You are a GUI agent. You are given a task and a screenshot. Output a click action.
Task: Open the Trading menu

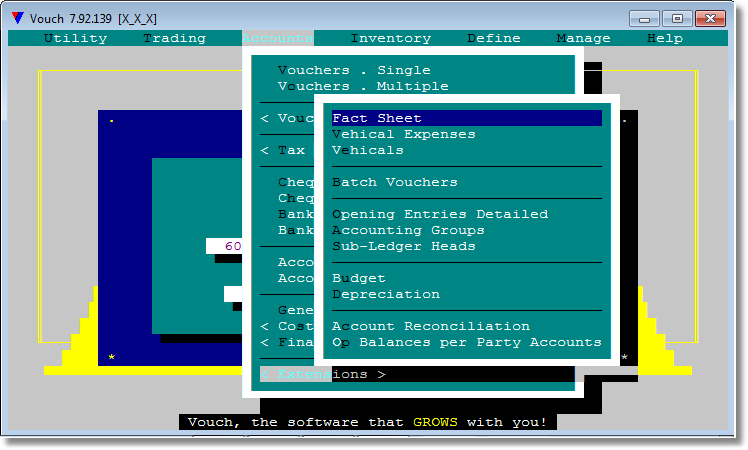175,38
